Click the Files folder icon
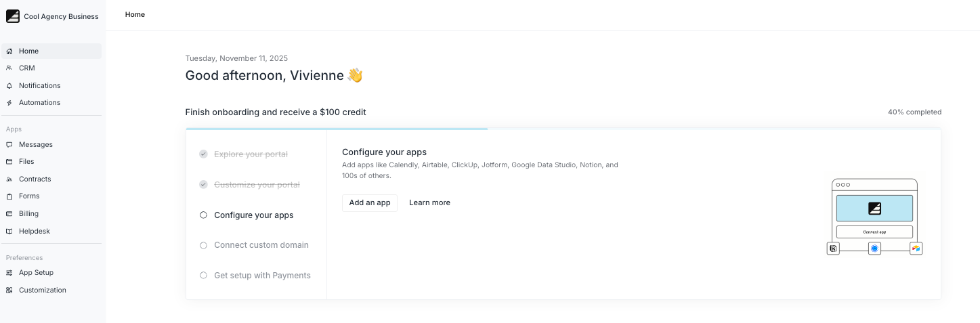This screenshot has height=323, width=980. tap(9, 162)
